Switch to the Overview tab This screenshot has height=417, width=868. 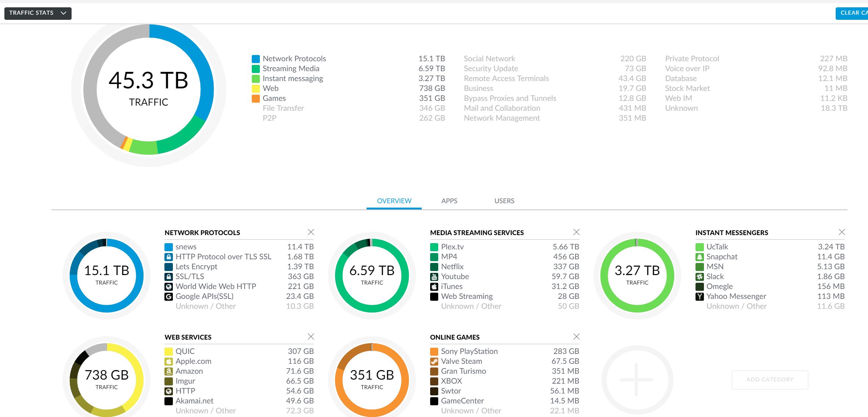[x=394, y=201]
